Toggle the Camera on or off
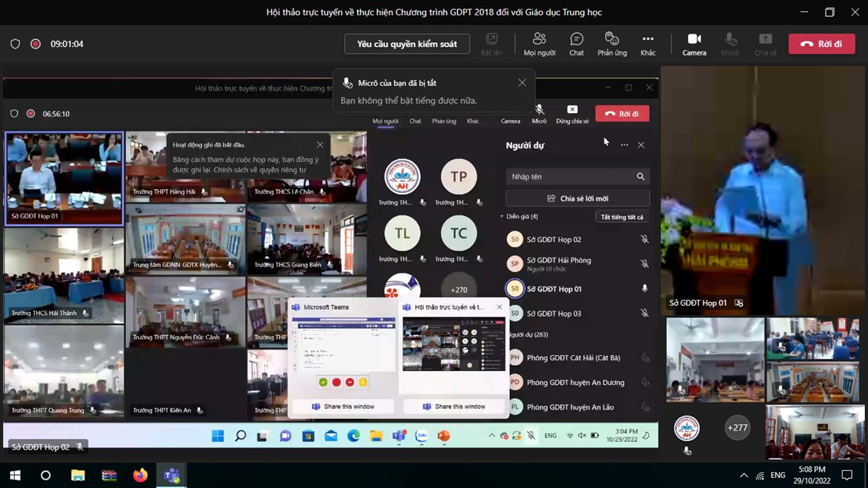868x488 pixels. pos(694,43)
